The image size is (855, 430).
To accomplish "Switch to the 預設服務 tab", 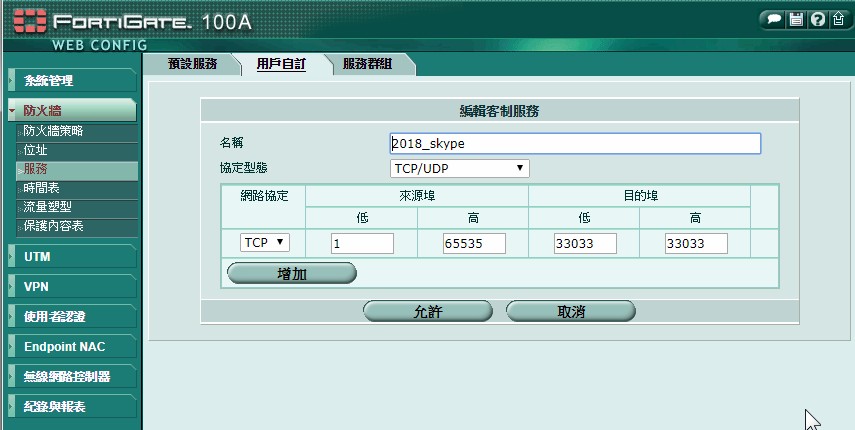I will click(192, 64).
